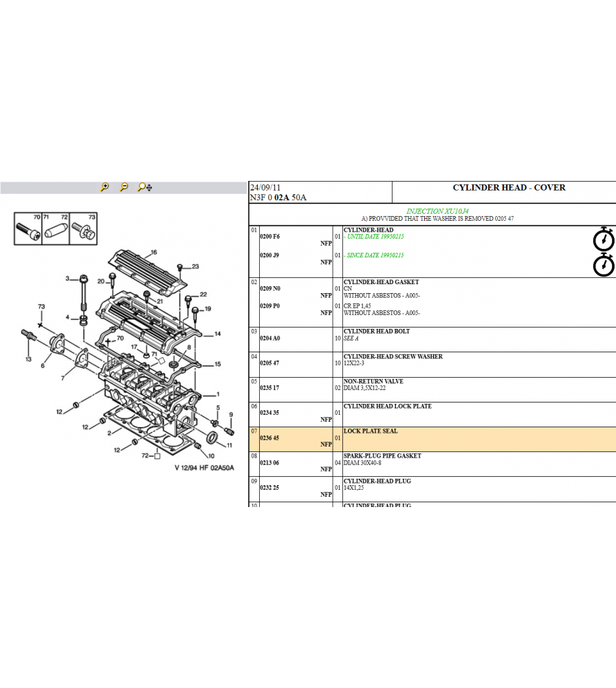Click the UNTIL DATE 19950215 text
616x688 pixels.
(375, 237)
